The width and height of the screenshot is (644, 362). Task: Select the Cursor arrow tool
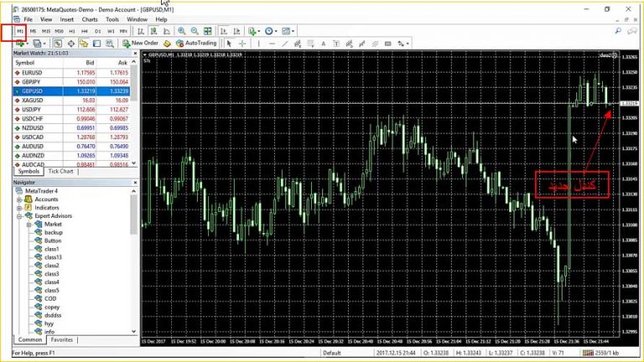pos(229,44)
